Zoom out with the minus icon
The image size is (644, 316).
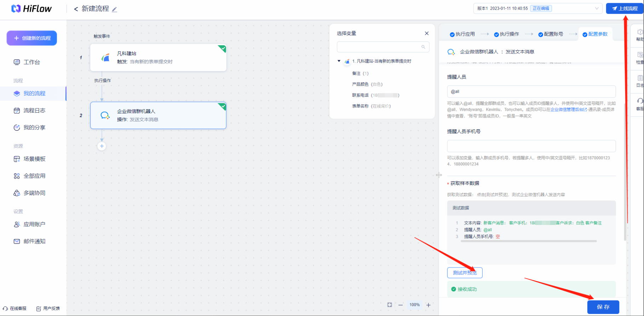pyautogui.click(x=401, y=305)
